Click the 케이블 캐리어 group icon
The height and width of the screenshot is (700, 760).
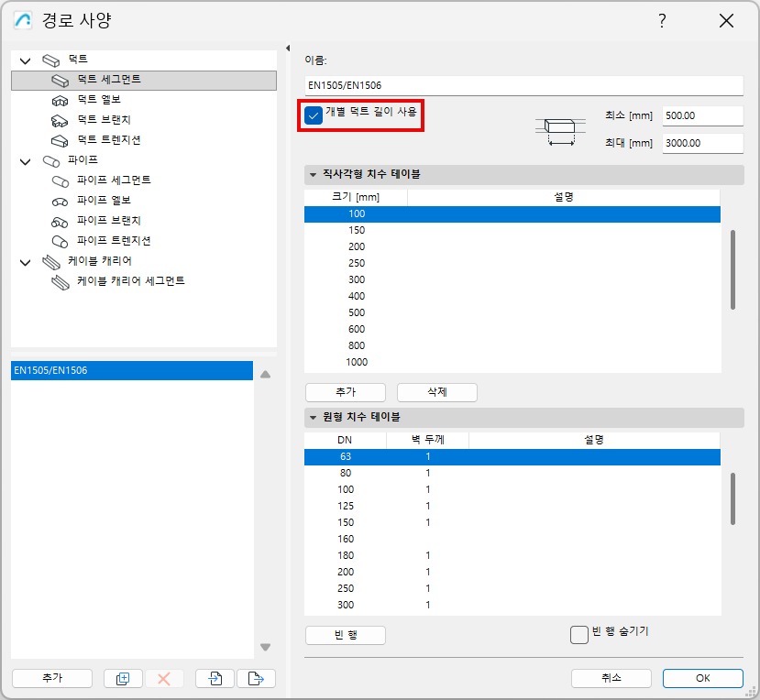pyautogui.click(x=51, y=262)
